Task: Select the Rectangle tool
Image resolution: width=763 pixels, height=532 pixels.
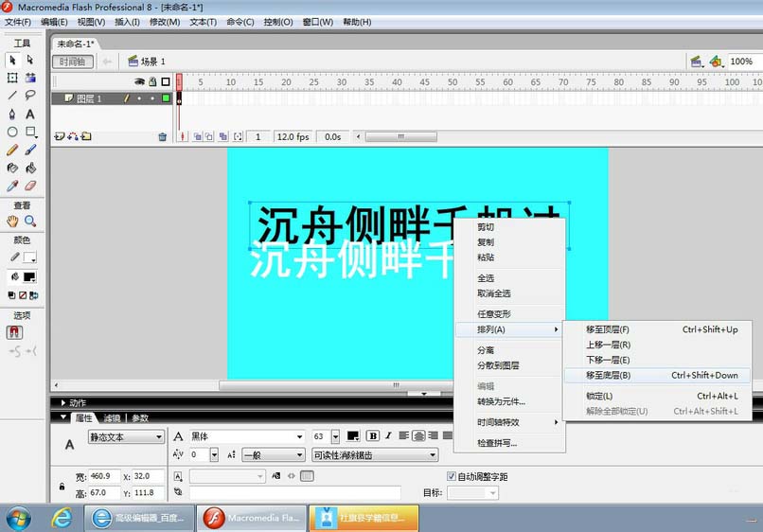Action: tap(31, 132)
